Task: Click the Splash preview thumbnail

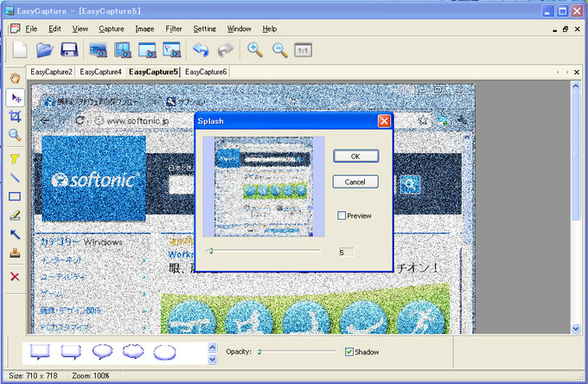Action: tap(264, 186)
